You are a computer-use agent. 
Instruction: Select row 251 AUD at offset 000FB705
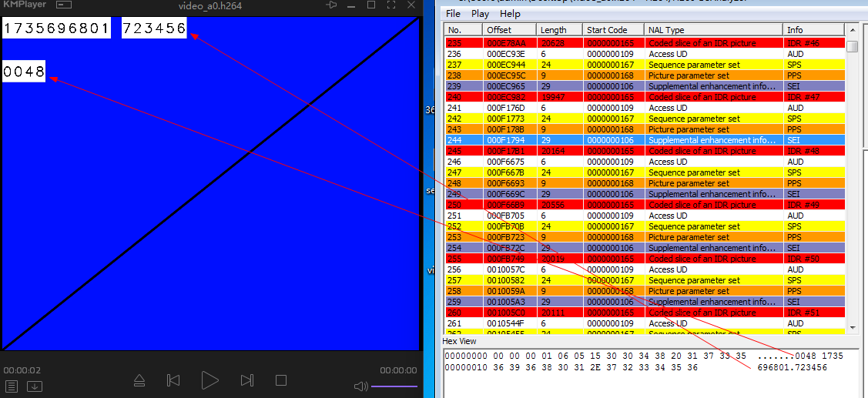(645, 216)
